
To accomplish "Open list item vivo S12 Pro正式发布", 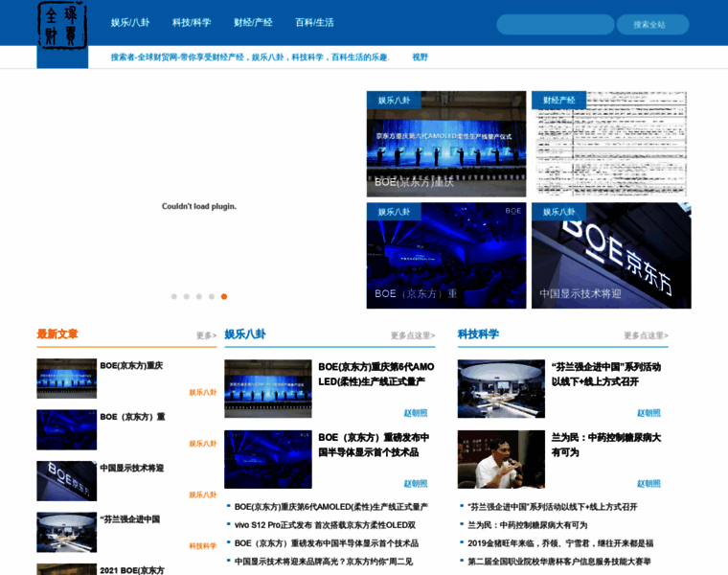I will [325, 525].
